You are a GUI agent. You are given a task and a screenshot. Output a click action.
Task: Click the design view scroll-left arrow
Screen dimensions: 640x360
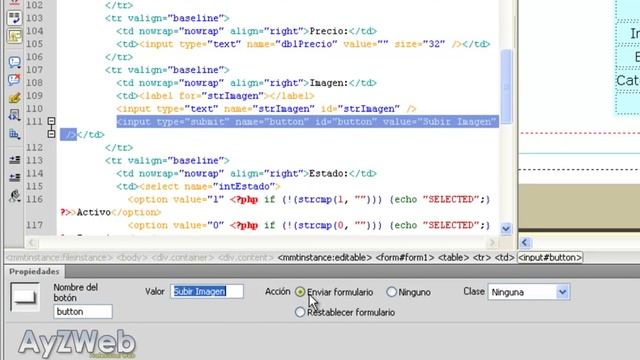coord(525,243)
